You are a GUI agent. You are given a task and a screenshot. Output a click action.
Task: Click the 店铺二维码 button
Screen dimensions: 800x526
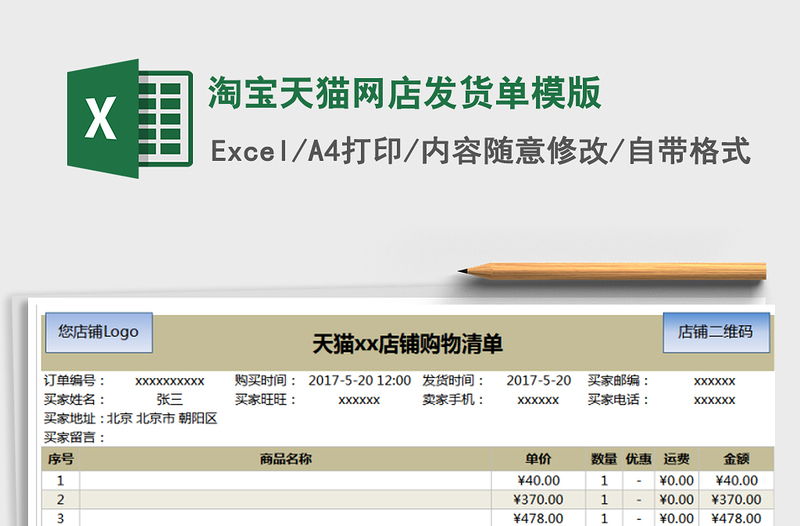tap(716, 333)
